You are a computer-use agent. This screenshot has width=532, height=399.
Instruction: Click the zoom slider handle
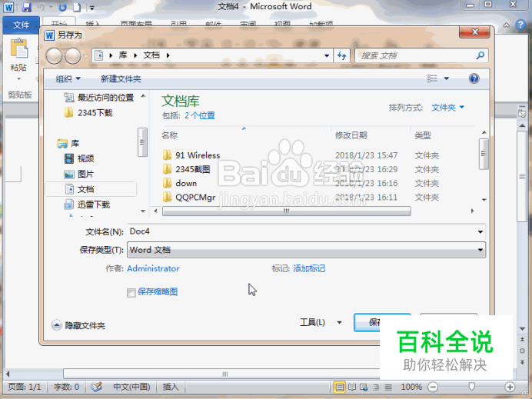click(x=471, y=387)
